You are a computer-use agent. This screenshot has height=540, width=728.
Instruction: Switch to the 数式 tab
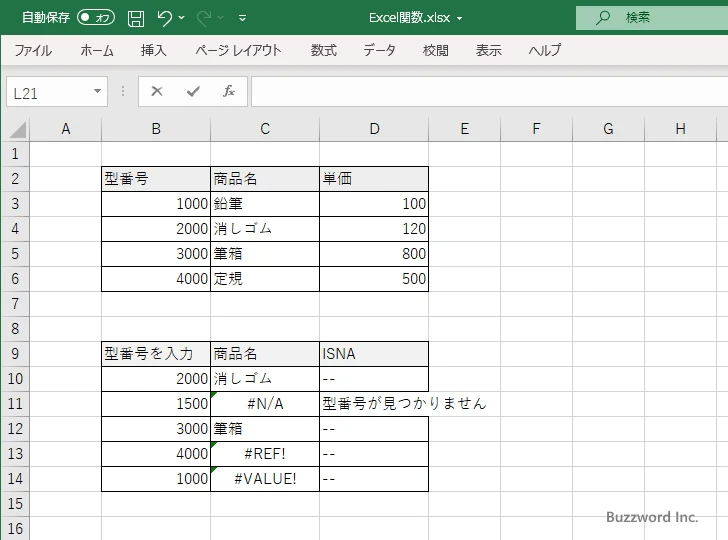pyautogui.click(x=324, y=50)
